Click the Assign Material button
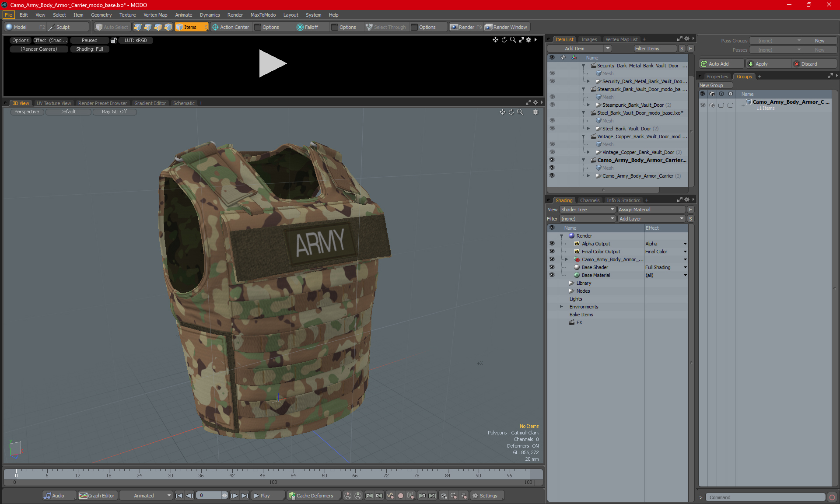The width and height of the screenshot is (840, 504). coord(651,210)
